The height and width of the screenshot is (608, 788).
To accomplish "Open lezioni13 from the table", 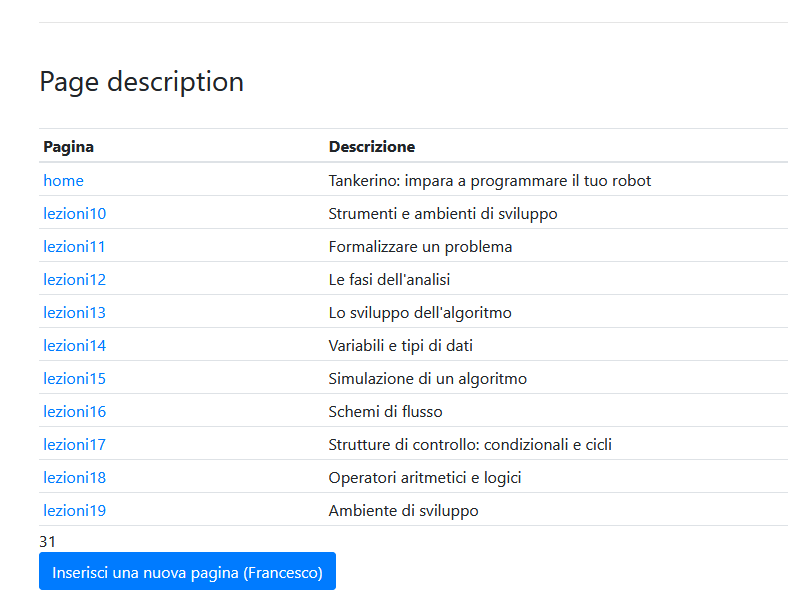I will [74, 313].
